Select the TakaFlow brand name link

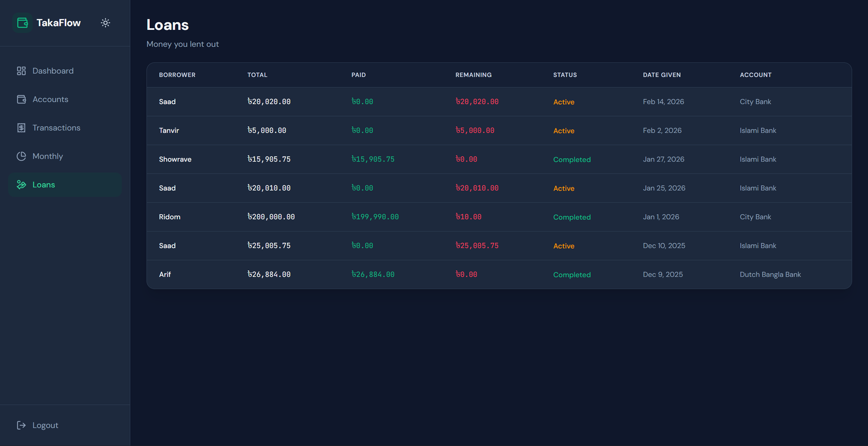pyautogui.click(x=59, y=23)
